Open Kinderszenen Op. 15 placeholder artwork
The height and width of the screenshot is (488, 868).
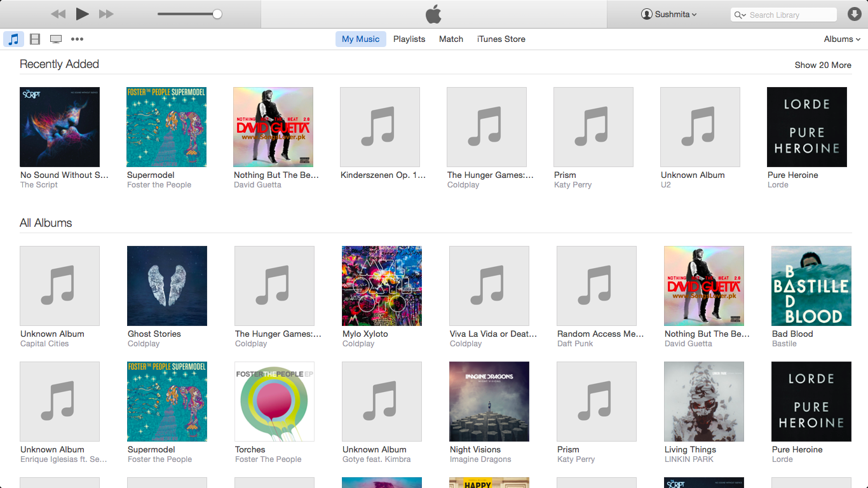(x=380, y=127)
